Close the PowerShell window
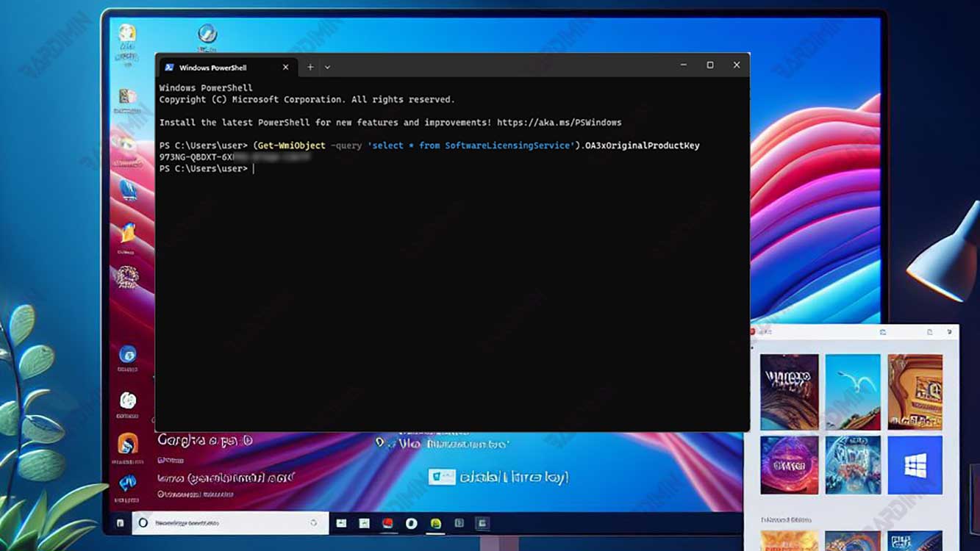 click(737, 65)
